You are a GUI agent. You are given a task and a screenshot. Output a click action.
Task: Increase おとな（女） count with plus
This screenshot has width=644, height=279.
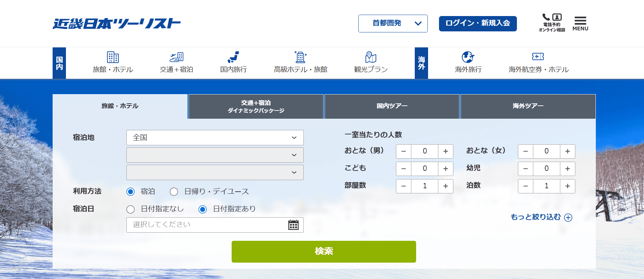[567, 151]
